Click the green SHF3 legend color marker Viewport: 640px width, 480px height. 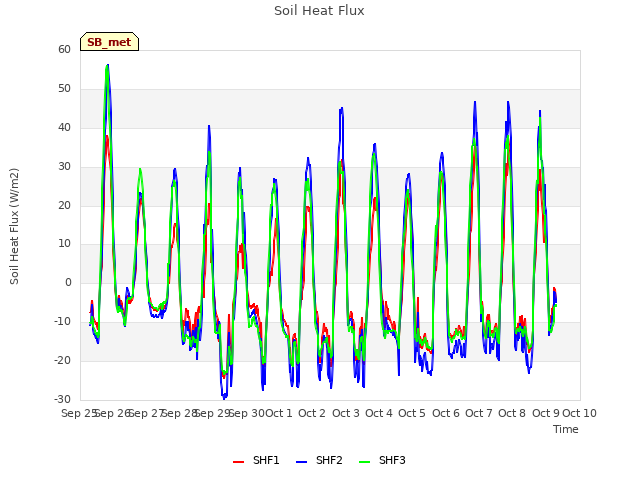pos(364,462)
